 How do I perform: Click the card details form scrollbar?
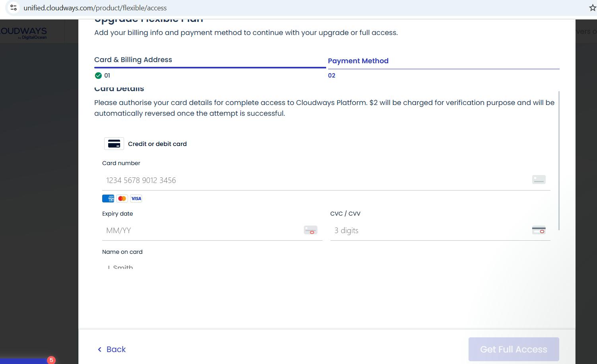pos(559,159)
